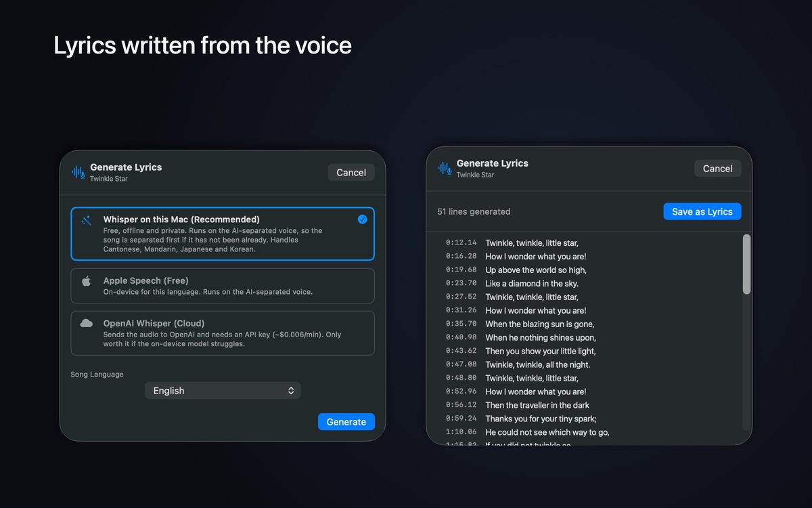812x508 pixels.
Task: Click the waveform microphone icon in left Generate Lyrics dialog
Action: [78, 172]
